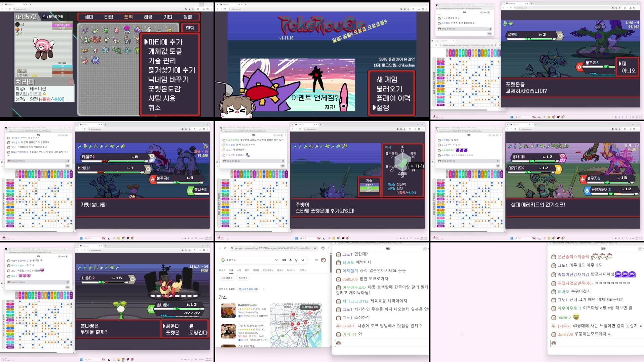The height and width of the screenshot is (362, 644).
Task: Bookmark the Google search page with the star icon
Action: click(x=315, y=248)
